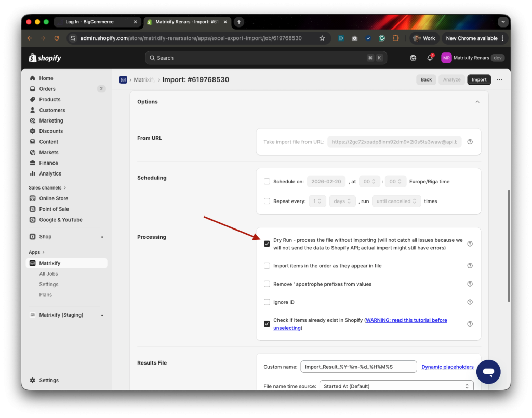The image size is (532, 418).
Task: Click the Matrixify app icon in breadcrumb
Action: click(x=123, y=79)
